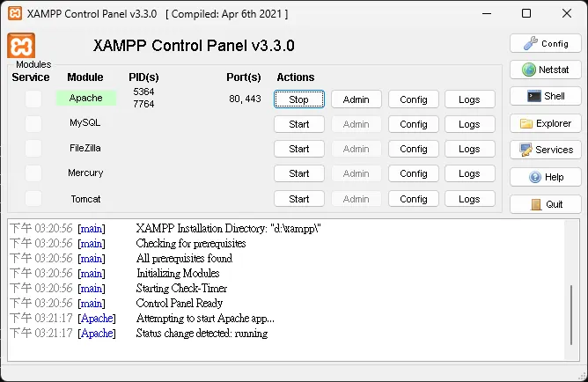Maximize the XAMPP window
The width and height of the screenshot is (588, 382).
526,13
